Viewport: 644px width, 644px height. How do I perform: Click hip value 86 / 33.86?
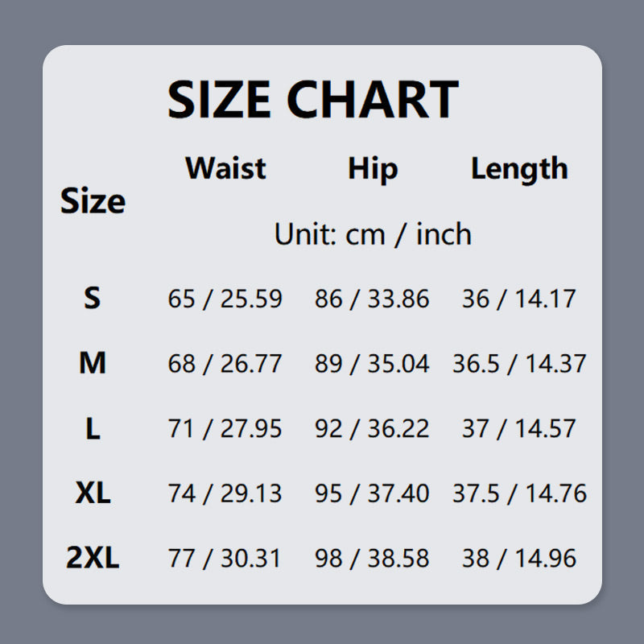[x=372, y=299]
